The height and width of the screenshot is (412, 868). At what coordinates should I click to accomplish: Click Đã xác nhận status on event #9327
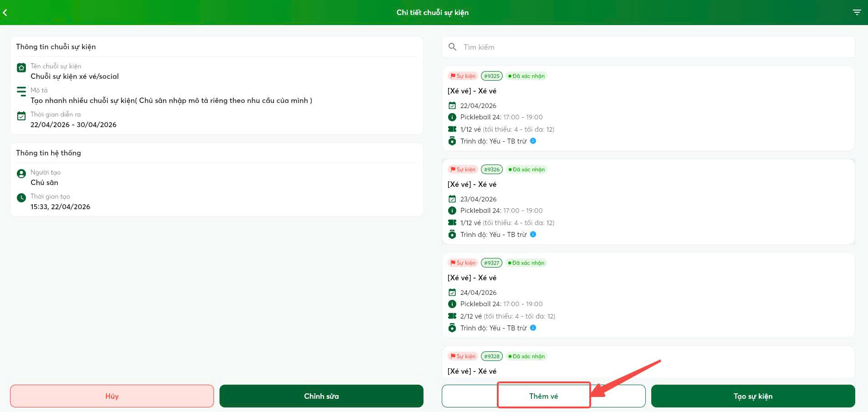click(526, 263)
